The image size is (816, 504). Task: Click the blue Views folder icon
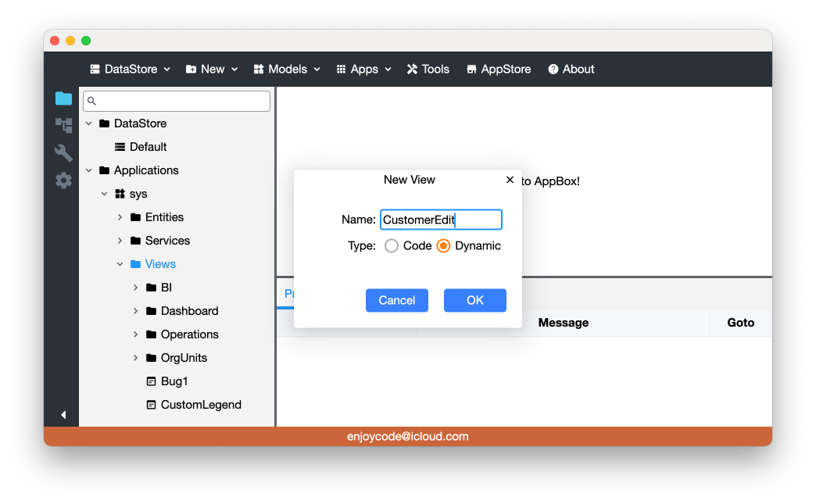tap(135, 263)
